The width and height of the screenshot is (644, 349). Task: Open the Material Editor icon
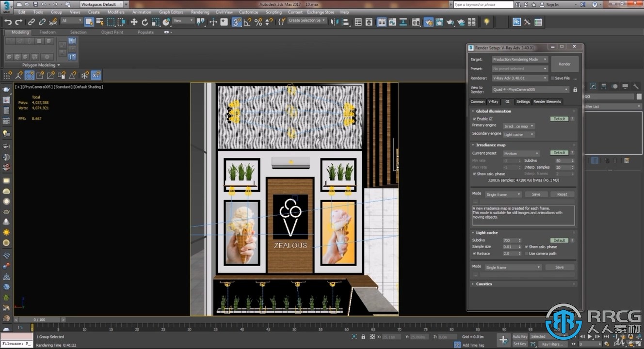coord(416,22)
